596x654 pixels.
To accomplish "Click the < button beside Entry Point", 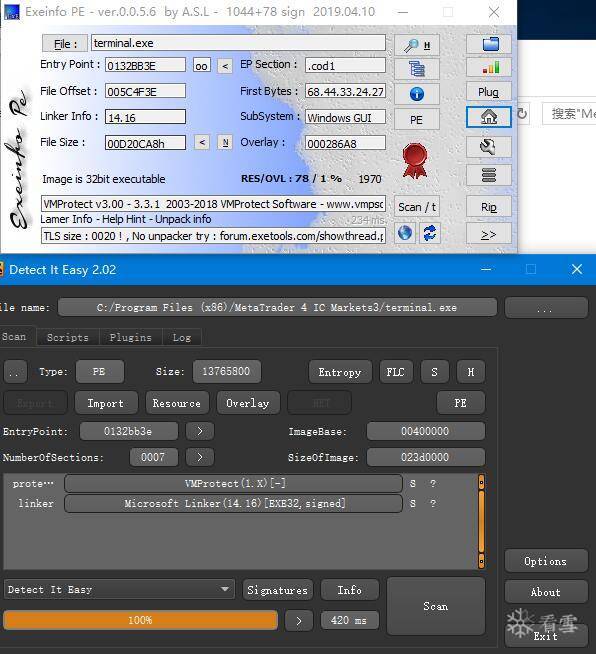I will 225,66.
